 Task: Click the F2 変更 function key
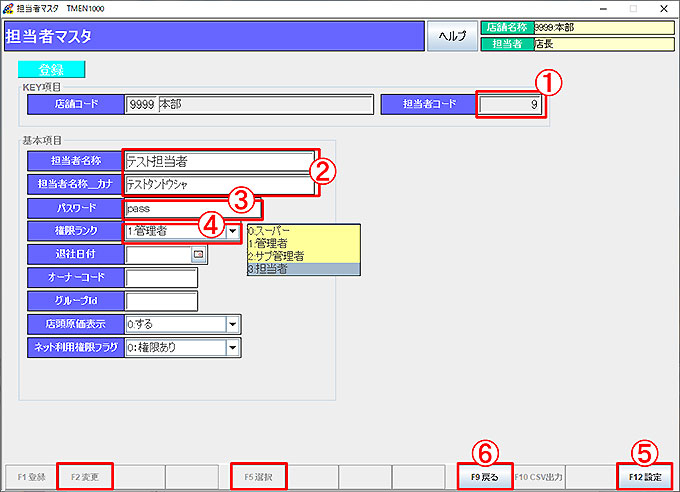pyautogui.click(x=84, y=478)
